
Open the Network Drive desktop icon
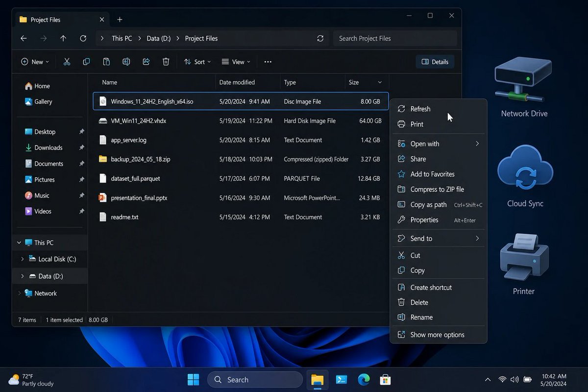pos(524,87)
